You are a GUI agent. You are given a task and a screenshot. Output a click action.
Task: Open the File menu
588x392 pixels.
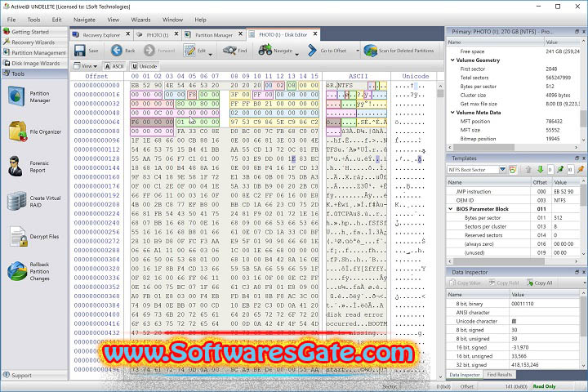tap(11, 20)
